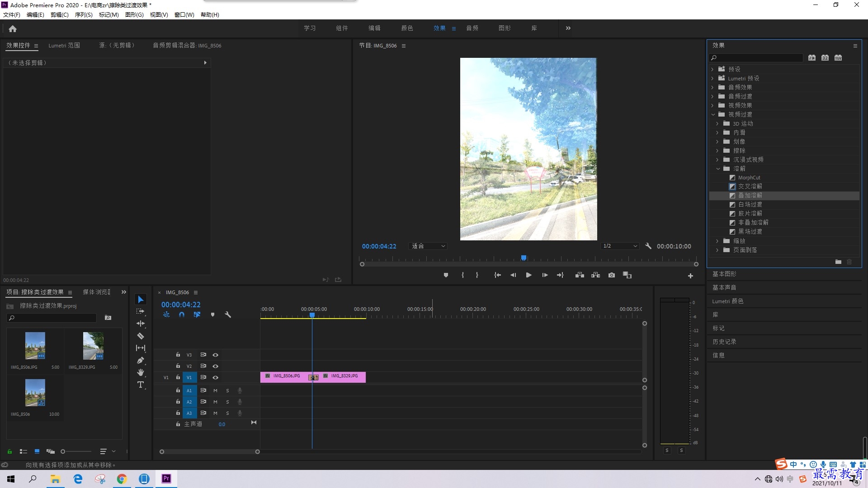Toggle Linked Selection in timeline
The width and height of the screenshot is (868, 488).
(x=197, y=314)
